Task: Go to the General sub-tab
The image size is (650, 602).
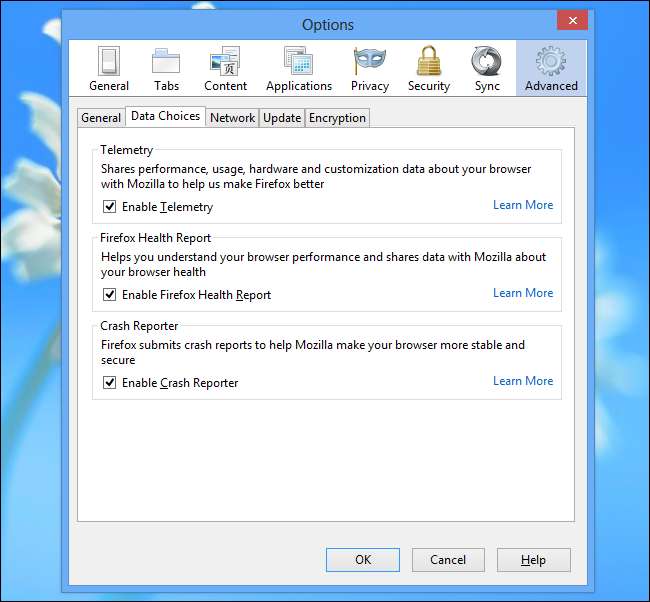Action: click(x=101, y=118)
